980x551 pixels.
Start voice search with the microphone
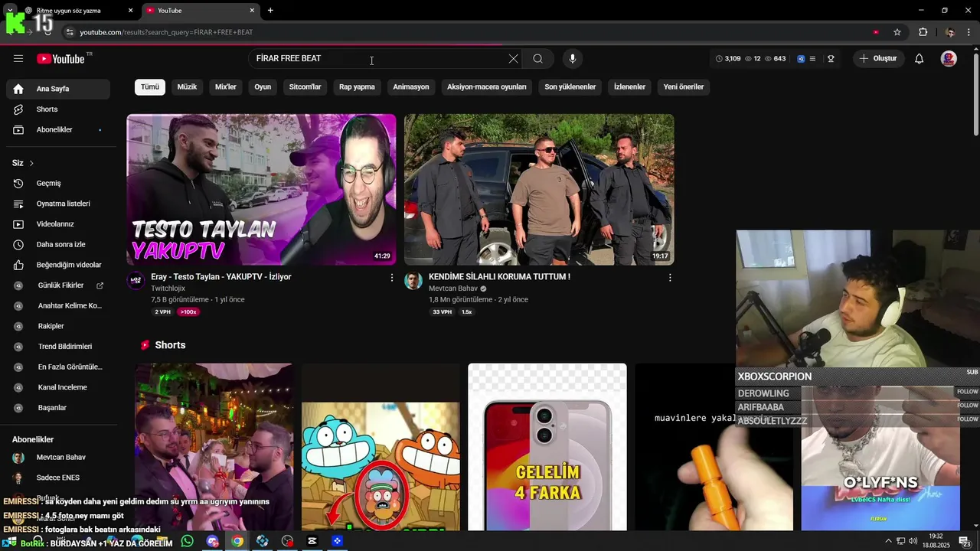[x=572, y=59]
